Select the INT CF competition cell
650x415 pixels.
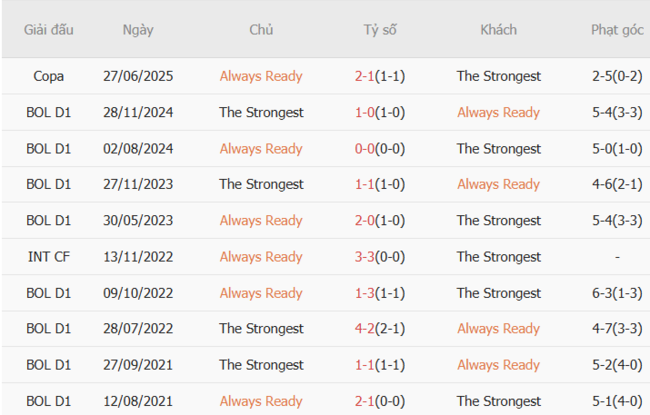tap(49, 257)
